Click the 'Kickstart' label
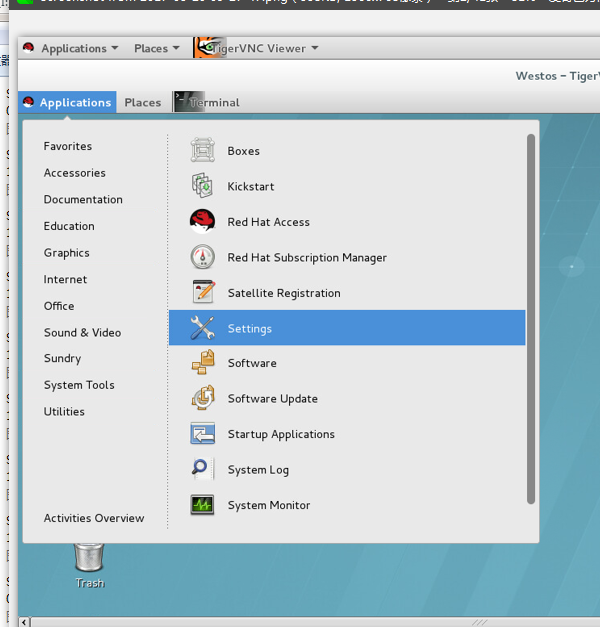The image size is (600, 627). click(251, 186)
